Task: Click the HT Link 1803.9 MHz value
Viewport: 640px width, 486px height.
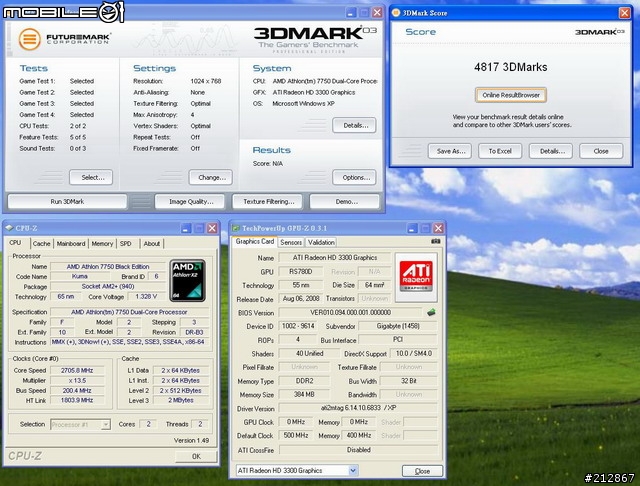Action: coord(77,400)
